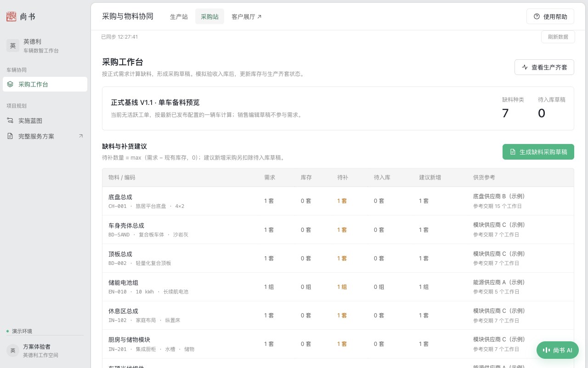588x368 pixels.
Task: Select the 采购站 tab
Action: pos(209,17)
